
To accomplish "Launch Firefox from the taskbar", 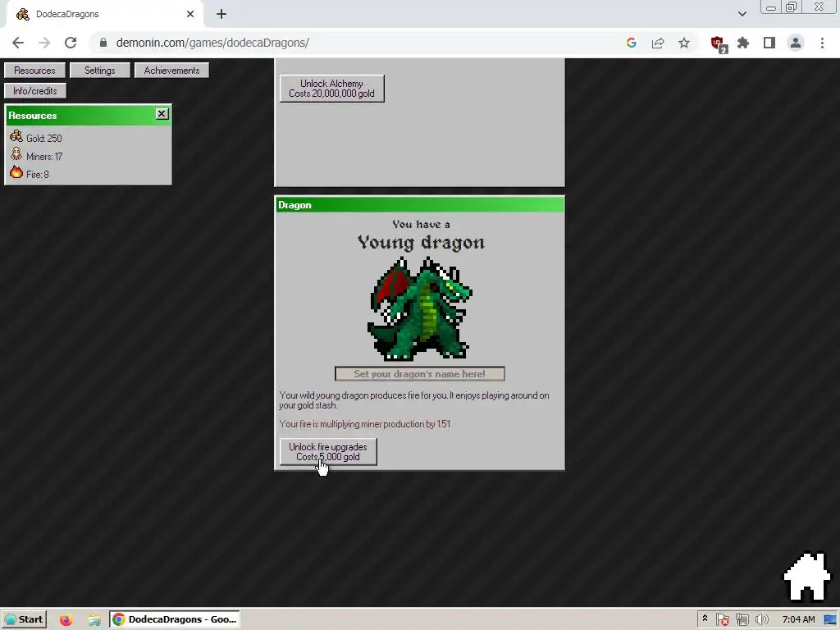I will click(66, 620).
